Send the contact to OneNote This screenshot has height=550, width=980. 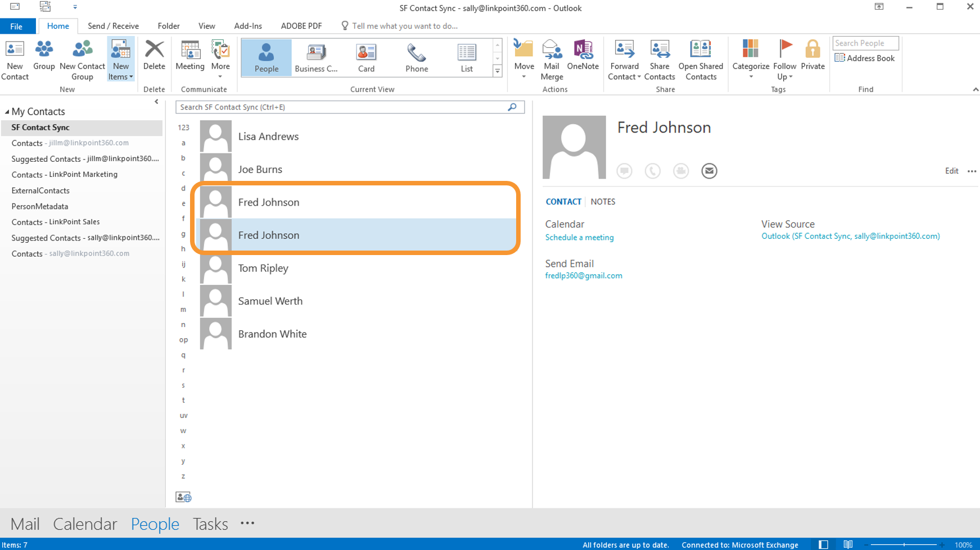click(582, 55)
